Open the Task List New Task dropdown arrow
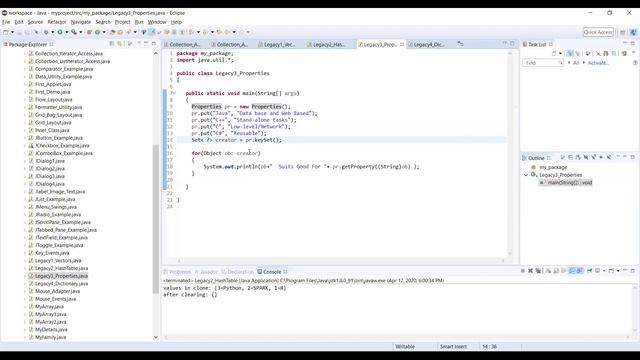This screenshot has height=360, width=640. click(560, 53)
